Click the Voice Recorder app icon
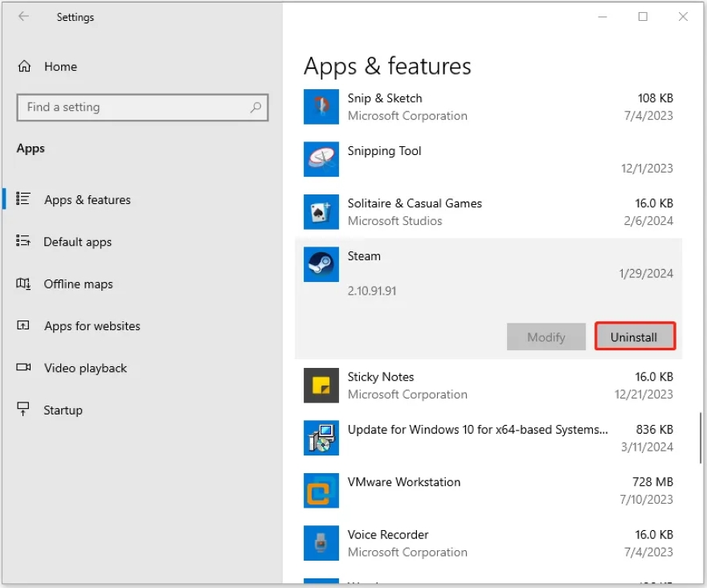 pos(321,543)
